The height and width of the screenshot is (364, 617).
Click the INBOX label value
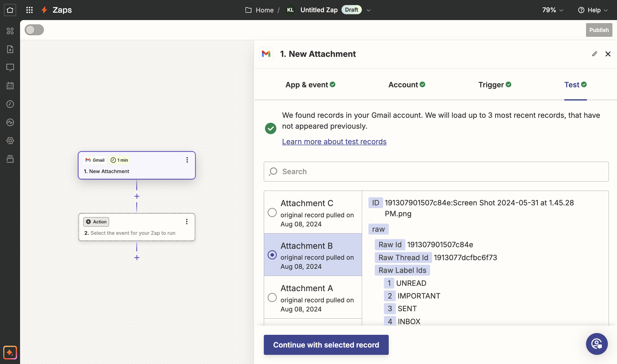click(409, 322)
